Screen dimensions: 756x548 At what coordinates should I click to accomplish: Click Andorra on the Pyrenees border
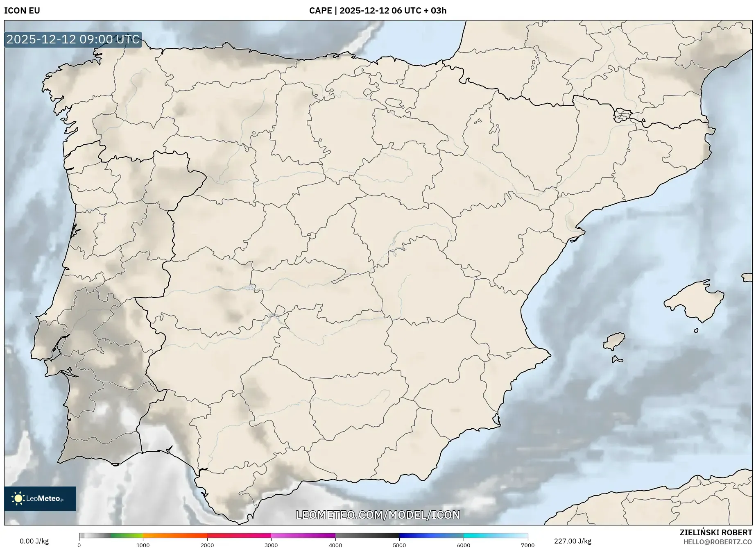point(622,115)
